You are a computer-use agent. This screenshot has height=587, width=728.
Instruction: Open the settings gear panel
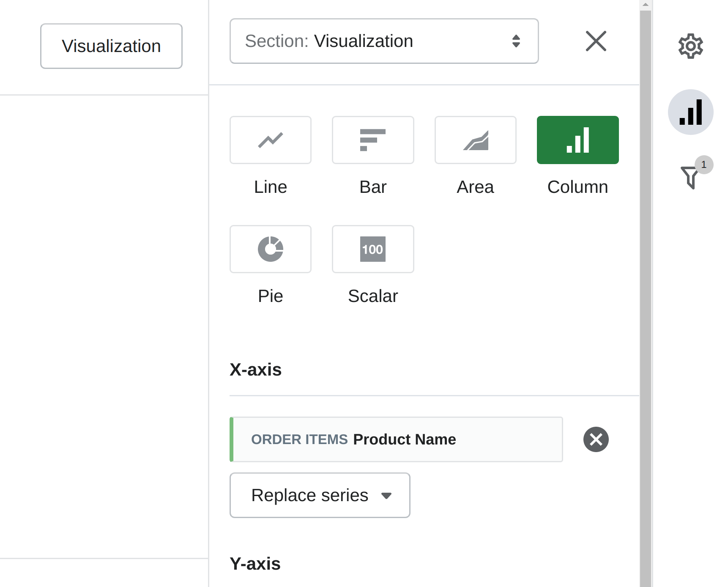(691, 47)
